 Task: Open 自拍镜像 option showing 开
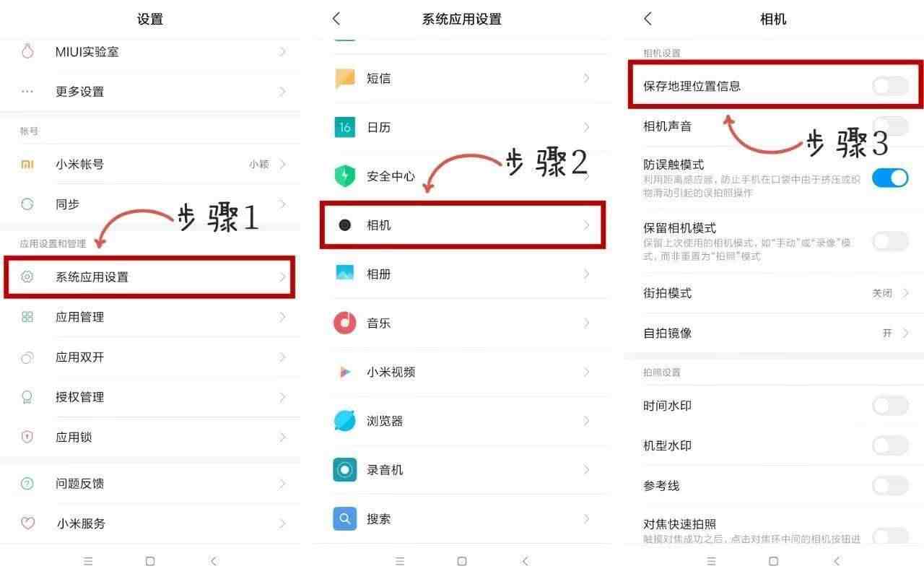[x=774, y=333]
